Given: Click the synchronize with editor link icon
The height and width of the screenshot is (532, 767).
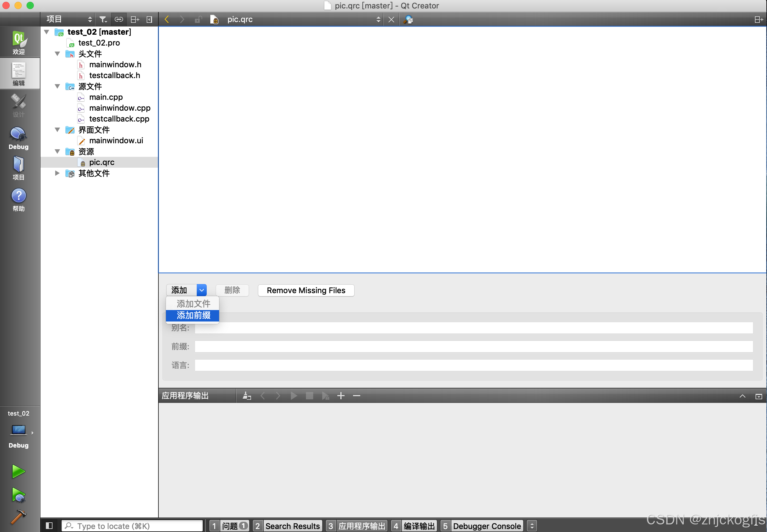Looking at the screenshot, I should 119,20.
